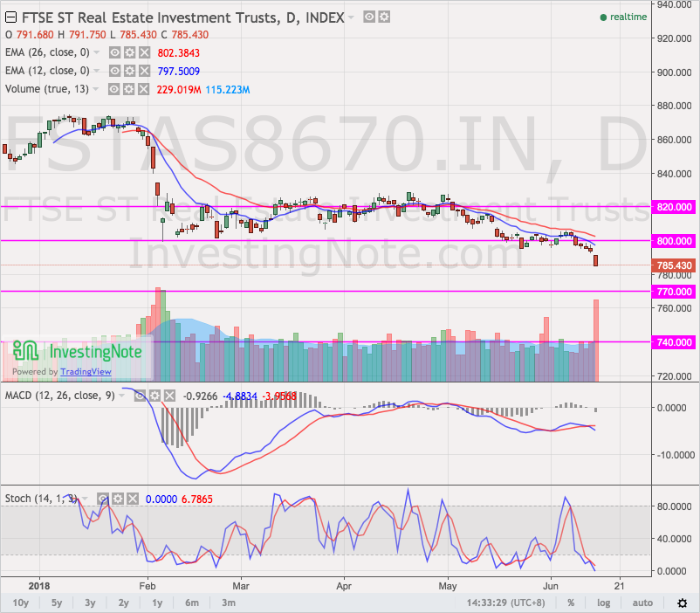Select the 1y time range
The width and height of the screenshot is (700, 613).
click(x=157, y=603)
